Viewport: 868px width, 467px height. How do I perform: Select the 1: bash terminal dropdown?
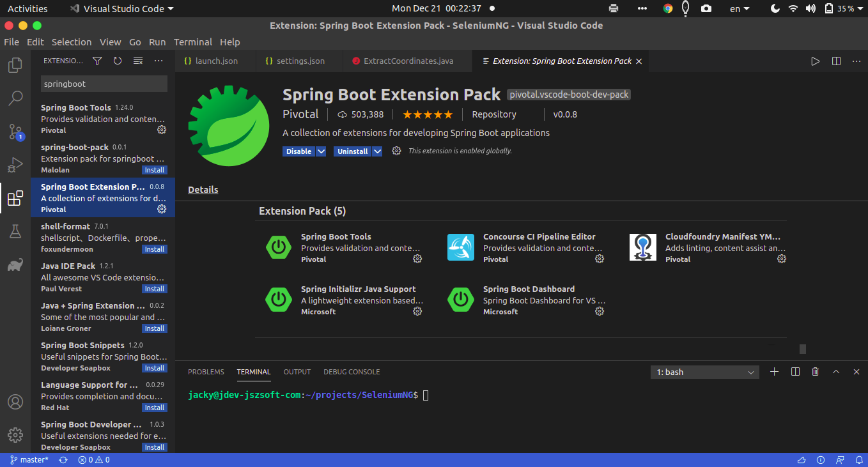point(705,372)
